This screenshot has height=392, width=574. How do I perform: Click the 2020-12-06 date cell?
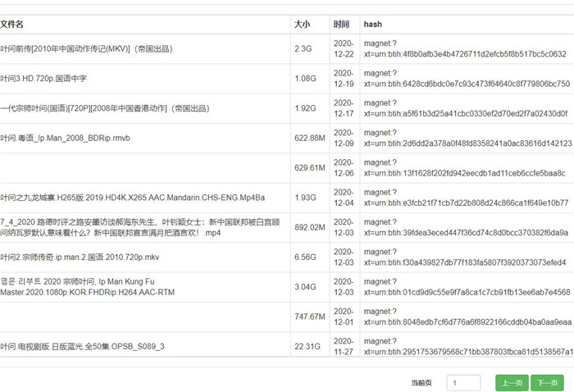(344, 168)
